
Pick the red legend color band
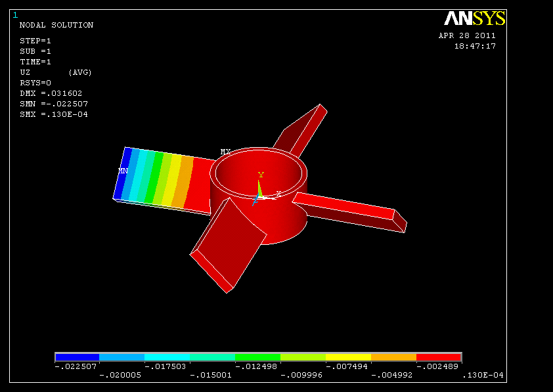[439, 357]
